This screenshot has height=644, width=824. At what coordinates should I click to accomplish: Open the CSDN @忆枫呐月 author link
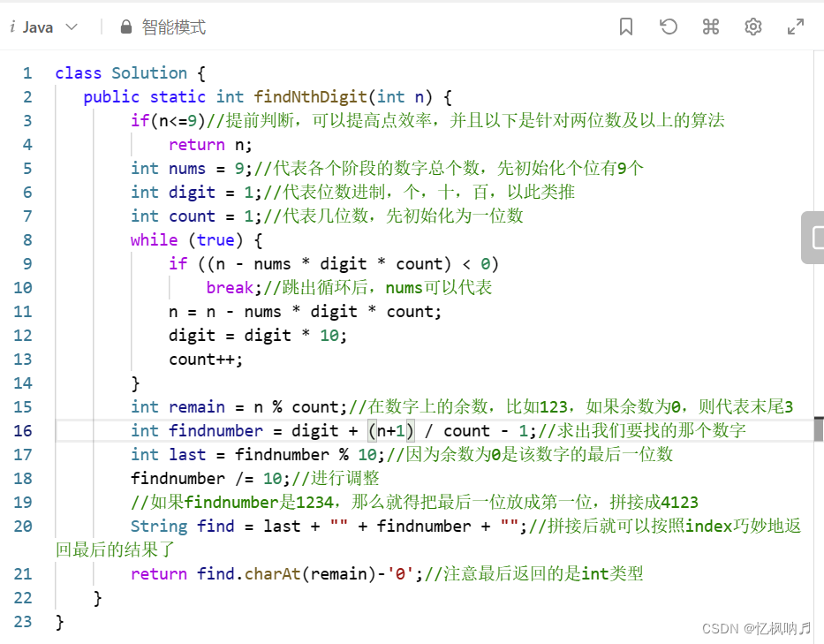click(x=755, y=629)
